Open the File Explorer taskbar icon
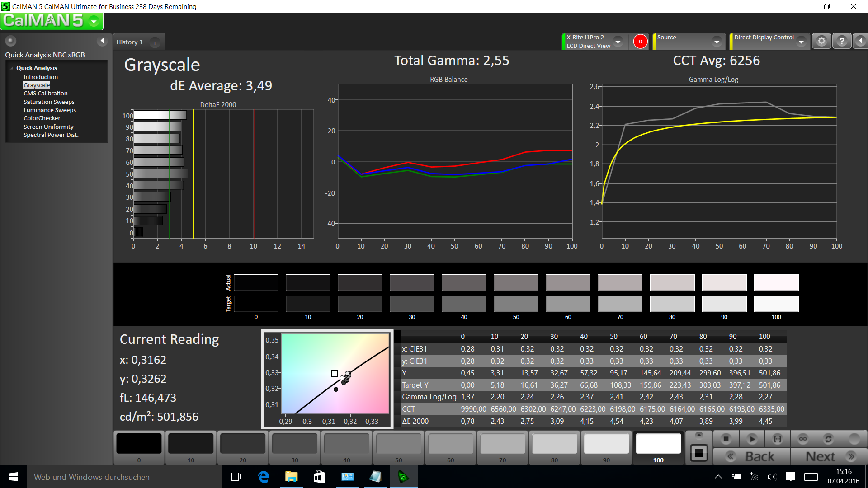Viewport: 868px width, 488px height. tap(291, 477)
